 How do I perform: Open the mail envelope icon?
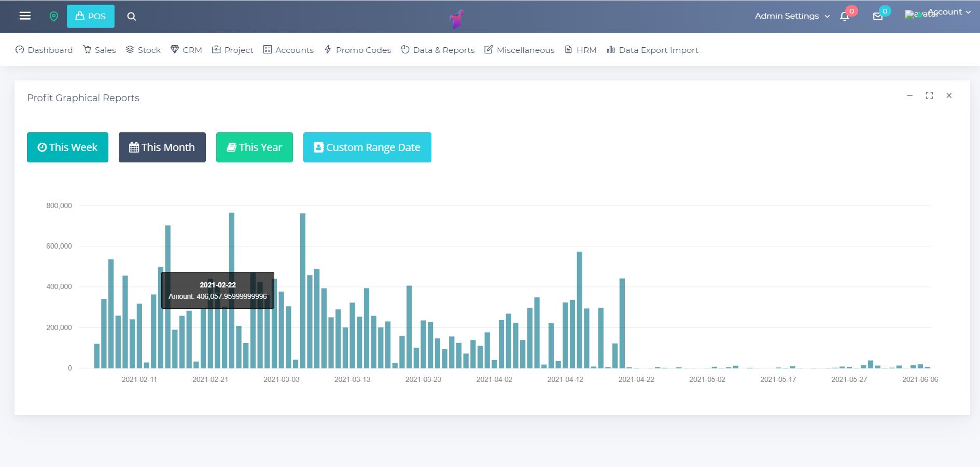(x=878, y=17)
